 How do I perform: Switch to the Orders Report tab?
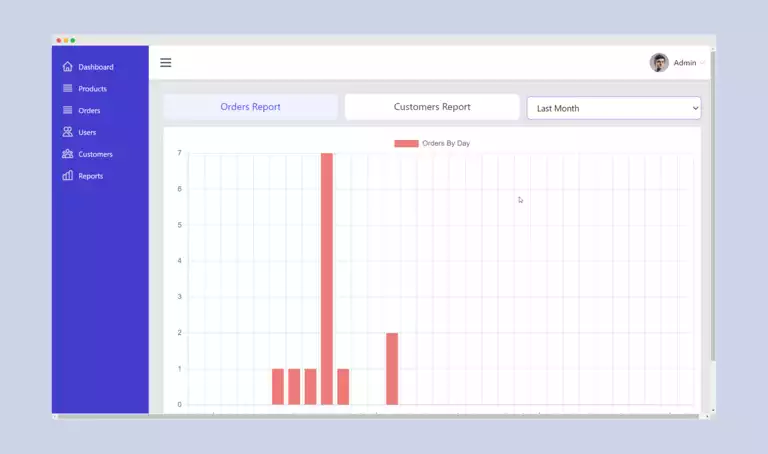point(250,107)
